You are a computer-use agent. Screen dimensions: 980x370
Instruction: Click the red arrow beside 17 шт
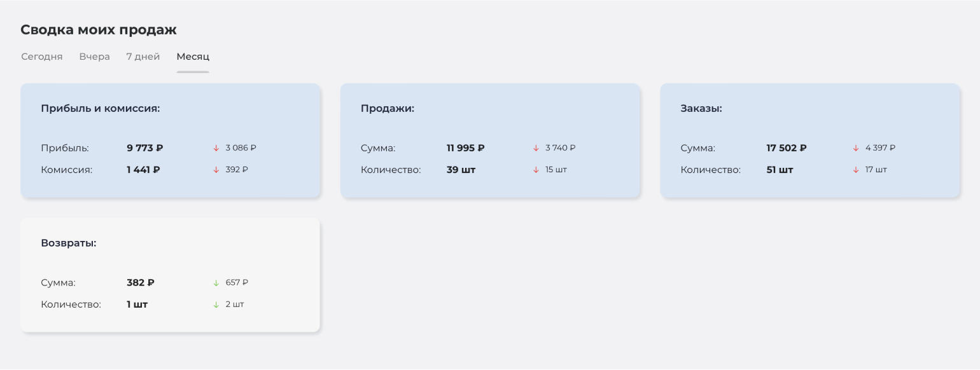click(x=856, y=170)
